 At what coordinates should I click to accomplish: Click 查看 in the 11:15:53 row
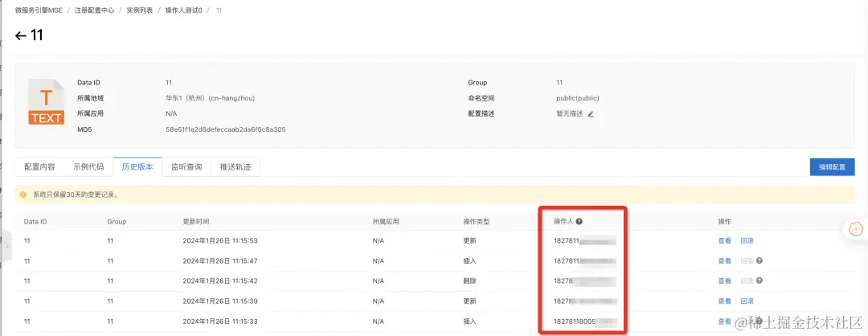(725, 241)
